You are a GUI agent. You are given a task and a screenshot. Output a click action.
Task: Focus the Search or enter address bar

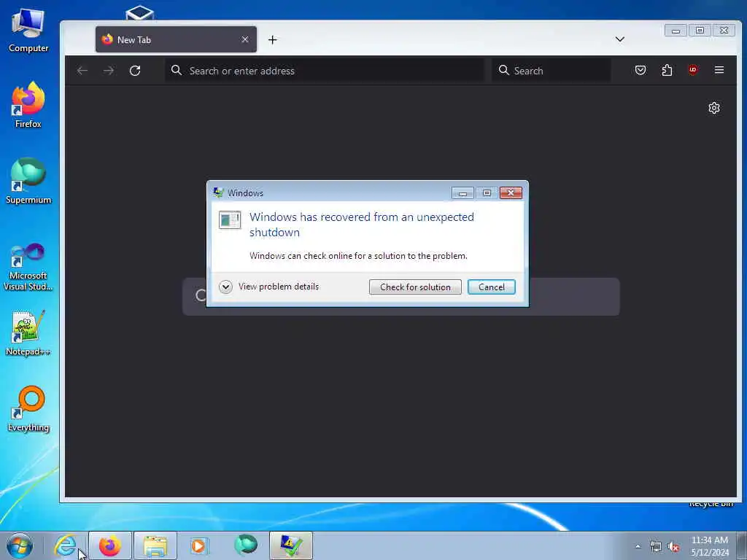(325, 71)
